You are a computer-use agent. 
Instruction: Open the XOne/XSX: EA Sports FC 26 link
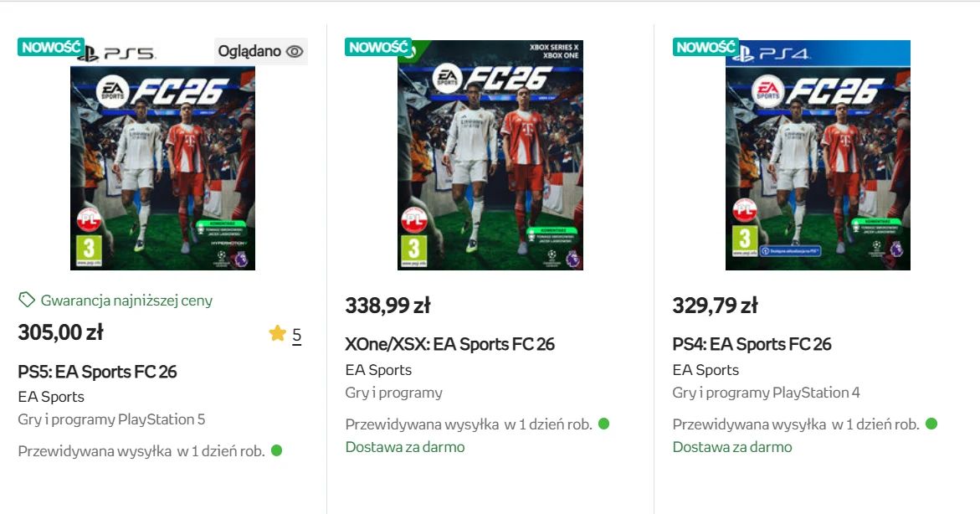tap(450, 344)
